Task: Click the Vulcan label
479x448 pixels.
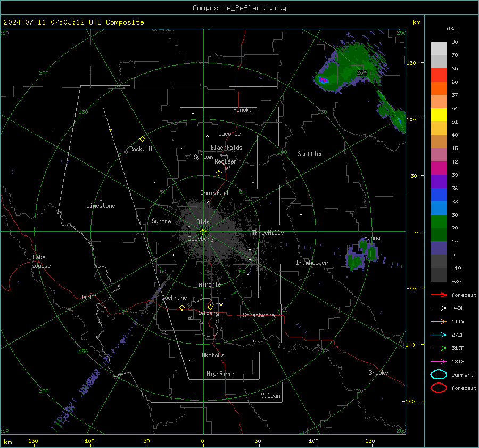Action: point(270,396)
